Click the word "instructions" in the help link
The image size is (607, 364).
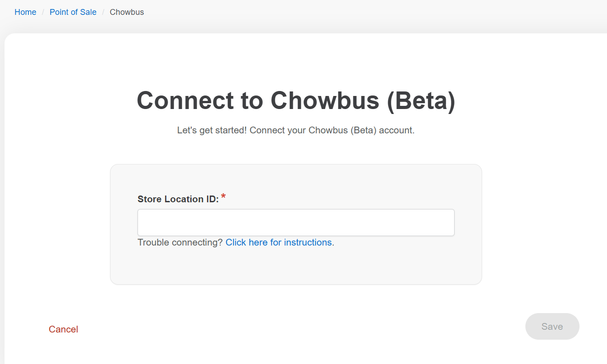coord(308,242)
